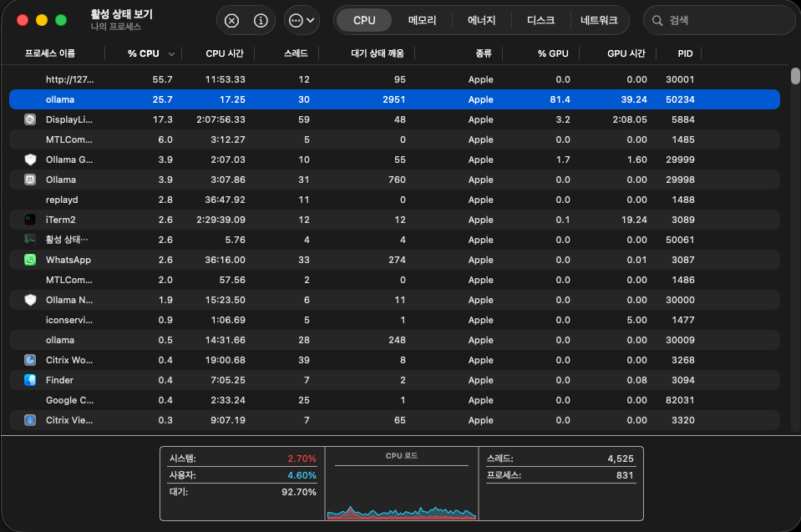Click the Citrix Vie... app icon

pos(30,420)
